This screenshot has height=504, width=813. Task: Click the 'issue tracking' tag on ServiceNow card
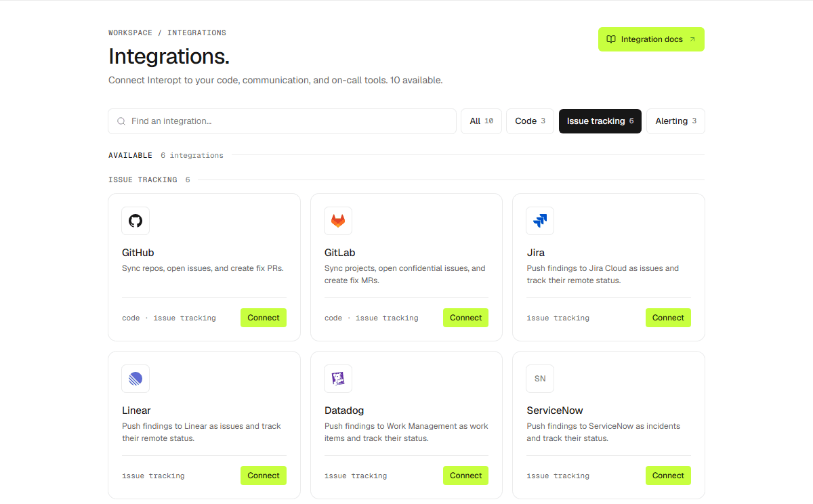click(558, 476)
